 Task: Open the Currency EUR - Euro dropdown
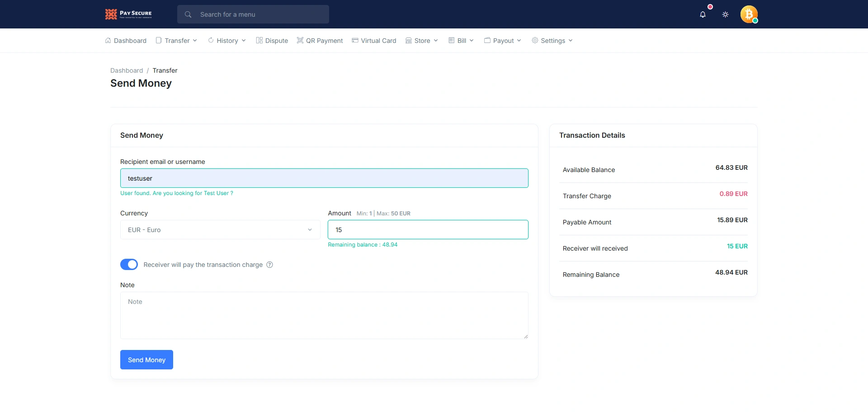tap(220, 230)
